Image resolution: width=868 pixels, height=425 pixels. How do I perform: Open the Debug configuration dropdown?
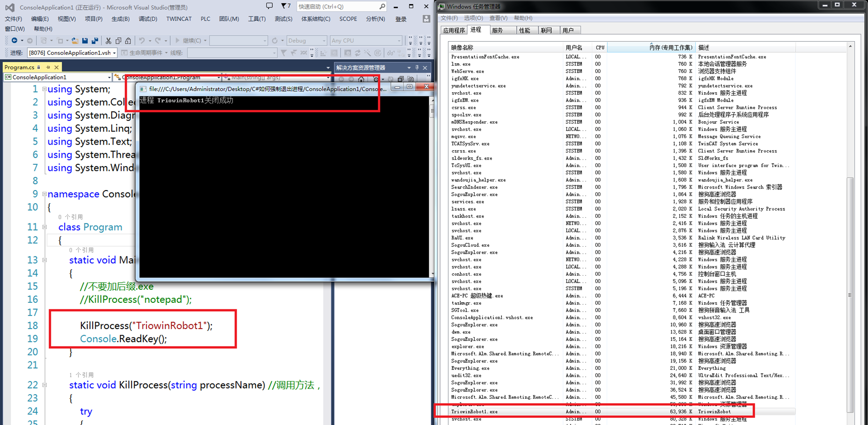(x=306, y=41)
